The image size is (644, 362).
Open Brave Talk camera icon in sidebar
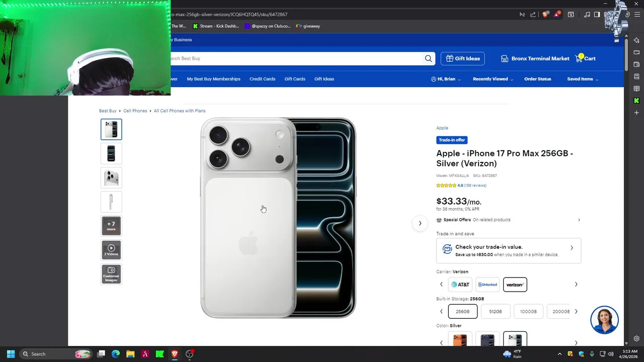click(636, 52)
